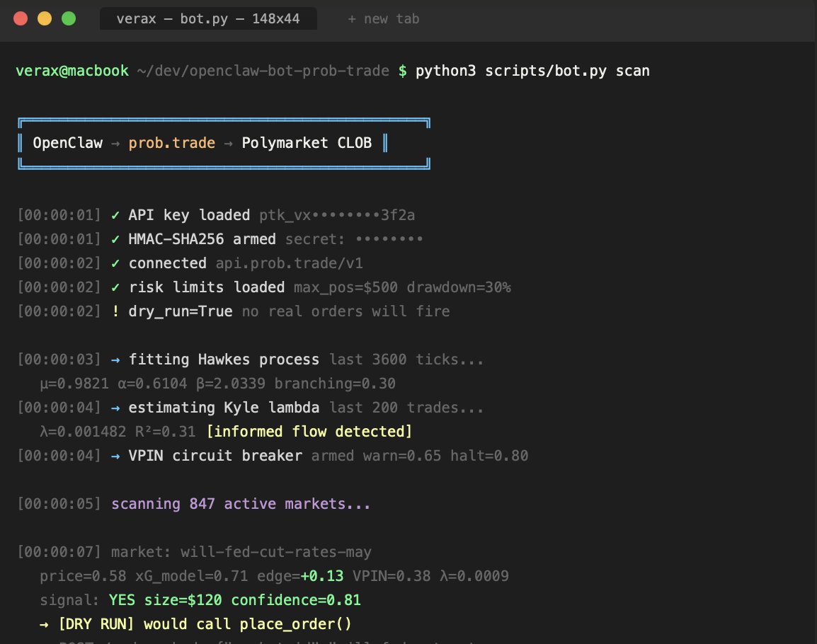The image size is (817, 644).
Task: Click 'last 3600 ticks...' text
Action: (406, 360)
